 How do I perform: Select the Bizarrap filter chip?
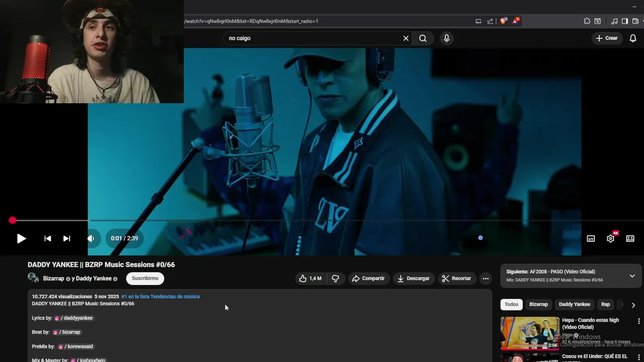(538, 304)
